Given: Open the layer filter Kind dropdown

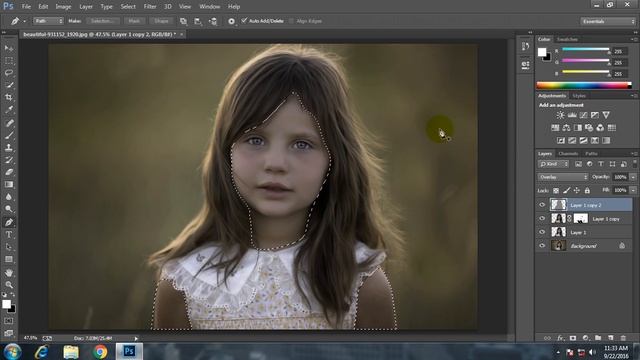Looking at the screenshot, I should [x=553, y=164].
